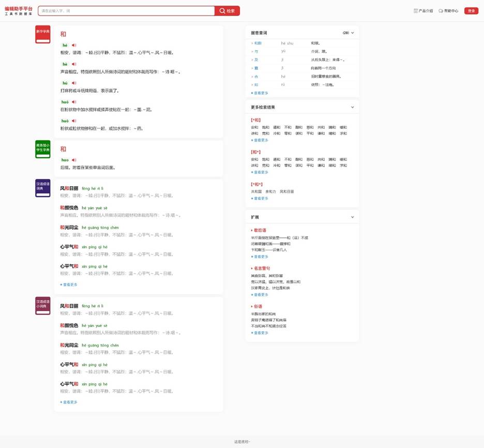Open the maroon 汉语成语小词典 book icon
This screenshot has width=484, height=448.
42,306
